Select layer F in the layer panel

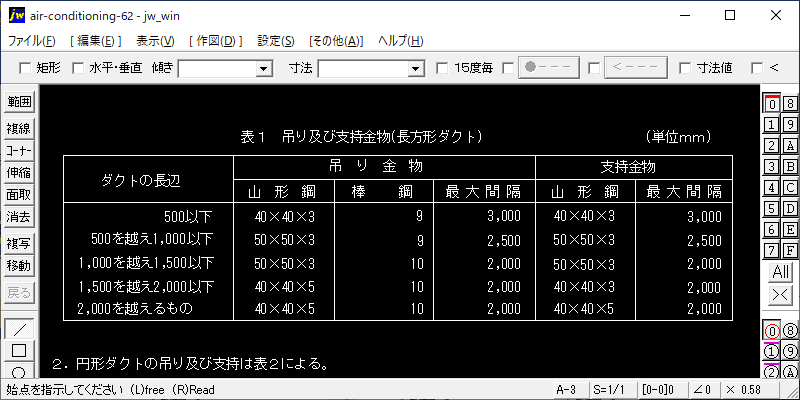pyautogui.click(x=789, y=250)
